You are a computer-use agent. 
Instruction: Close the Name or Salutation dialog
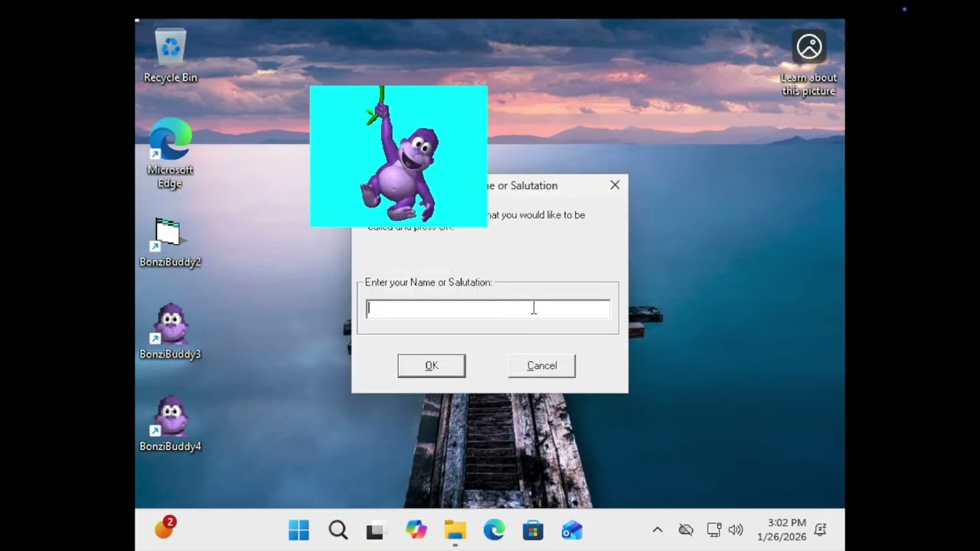[x=615, y=185]
